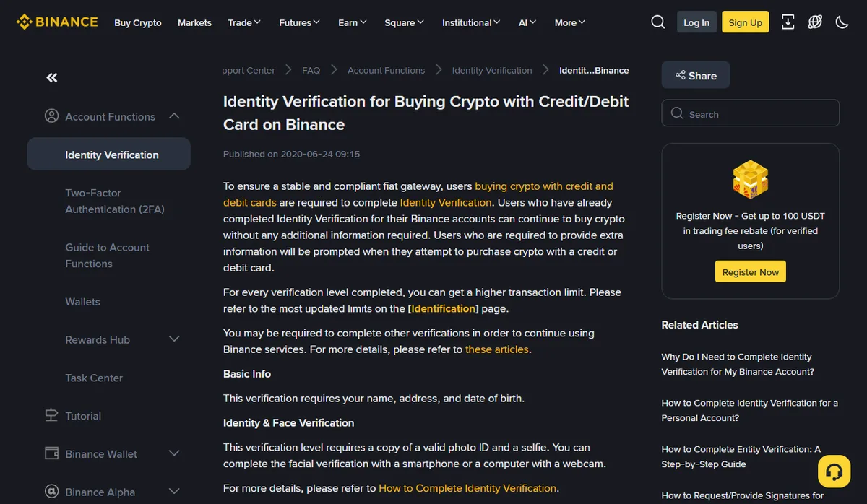Open 'How to Request/Provide Signatures' article
The height and width of the screenshot is (504, 867).
743,495
